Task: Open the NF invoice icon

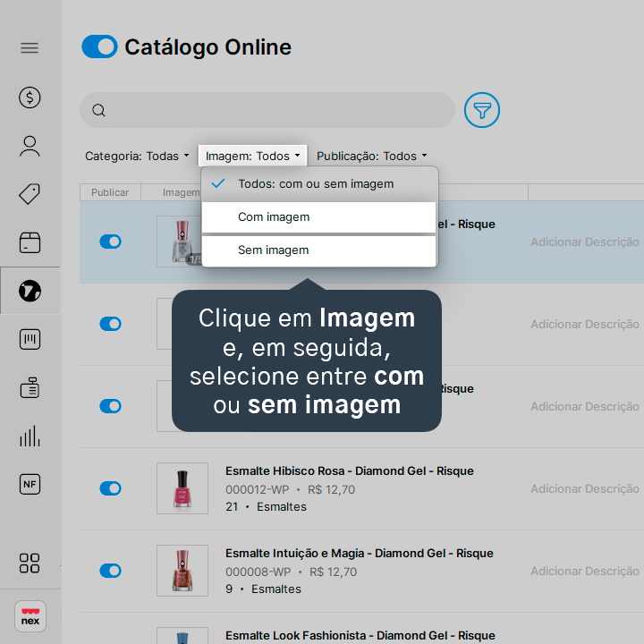Action: tap(30, 484)
